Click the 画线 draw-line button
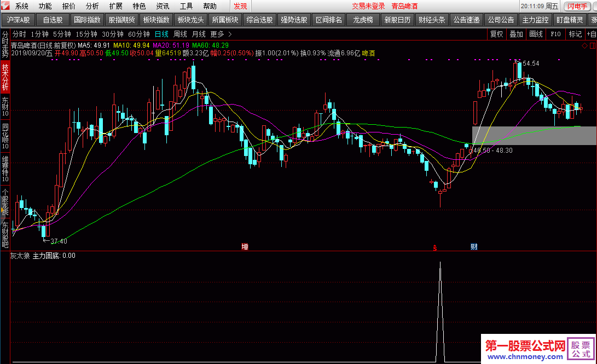The image size is (597, 364). click(x=536, y=34)
